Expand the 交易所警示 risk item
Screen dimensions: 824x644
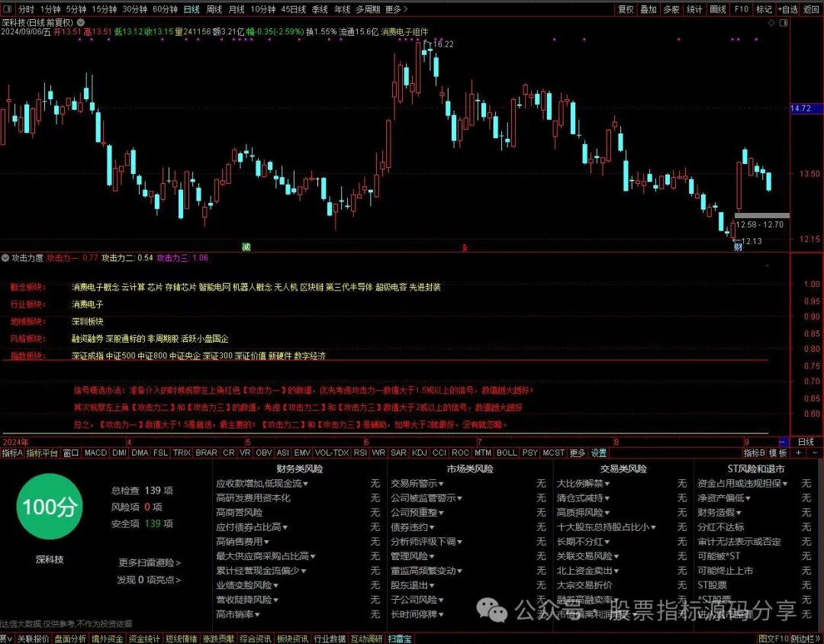417,483
